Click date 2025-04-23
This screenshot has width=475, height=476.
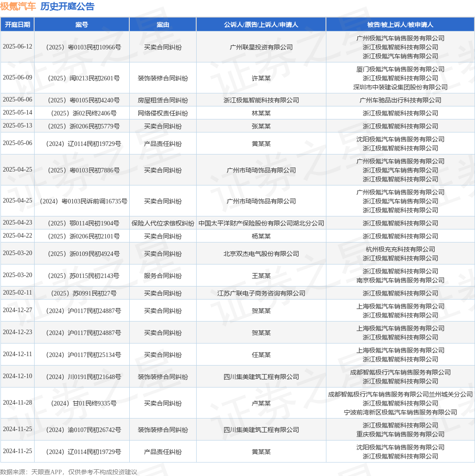tap(18, 223)
